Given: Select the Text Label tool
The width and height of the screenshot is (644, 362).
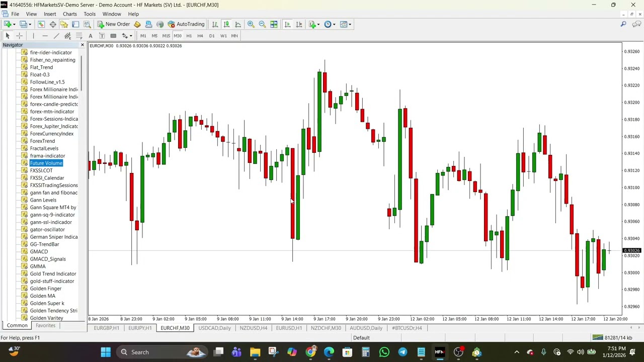Looking at the screenshot, I should (102, 36).
